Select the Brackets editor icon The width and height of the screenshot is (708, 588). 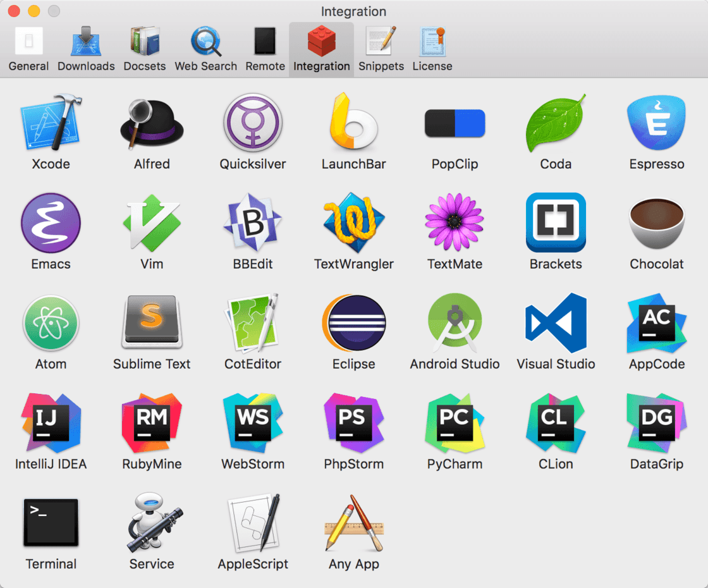pyautogui.click(x=556, y=222)
